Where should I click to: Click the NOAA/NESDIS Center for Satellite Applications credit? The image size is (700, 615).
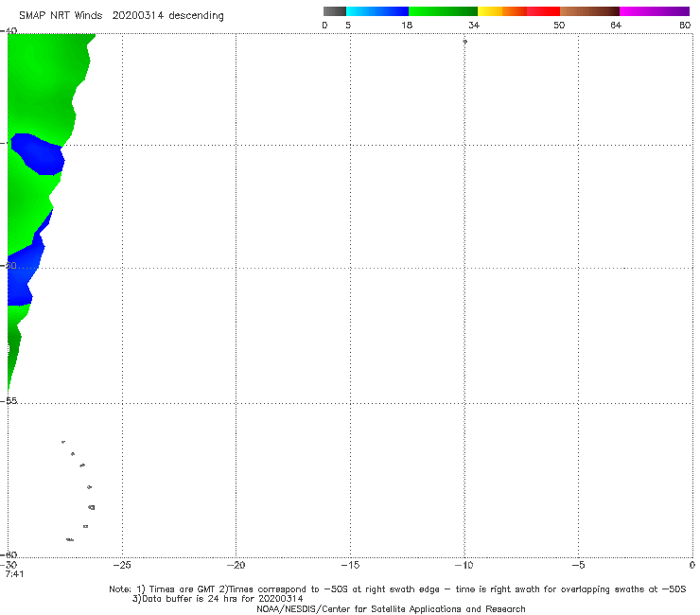click(x=391, y=608)
